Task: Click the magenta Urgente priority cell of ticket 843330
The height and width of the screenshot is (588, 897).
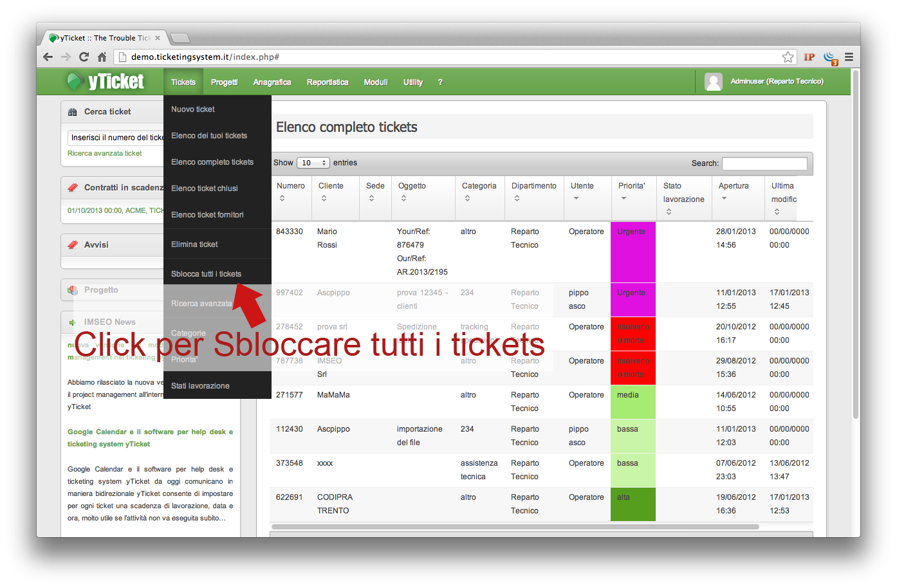Action: pos(633,252)
